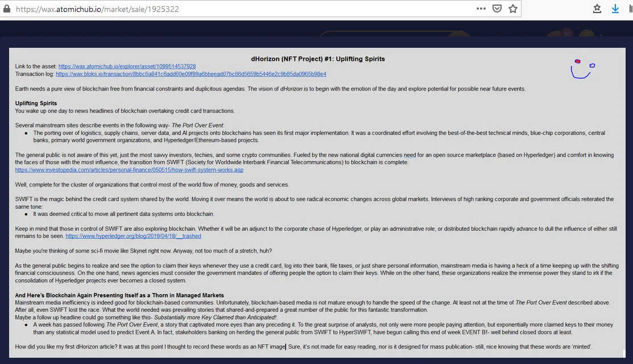Click the italic text 'Substantially more Key Claimed than Anticipated!'
This screenshot has width=633, height=364.
coord(215,317)
